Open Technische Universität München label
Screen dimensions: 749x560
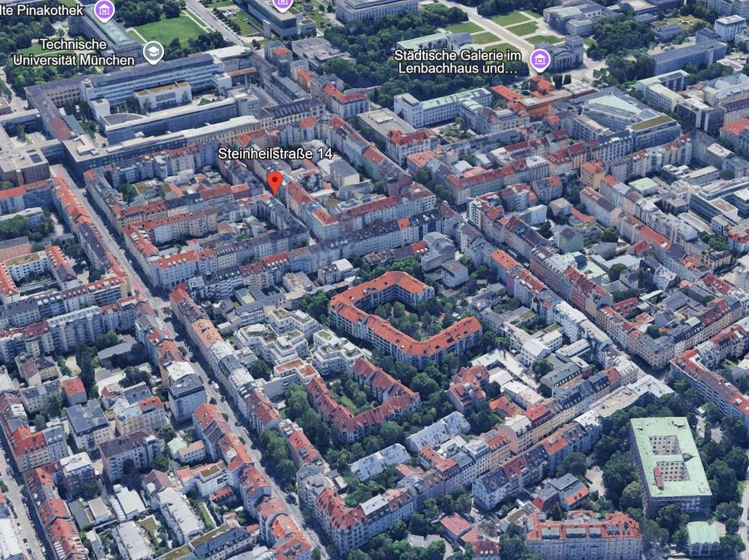point(74,52)
